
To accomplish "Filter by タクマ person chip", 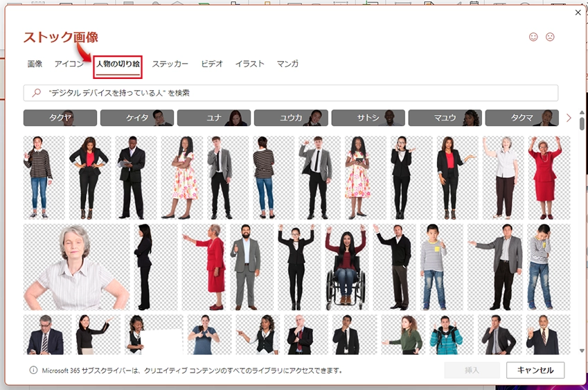I will pos(522,118).
